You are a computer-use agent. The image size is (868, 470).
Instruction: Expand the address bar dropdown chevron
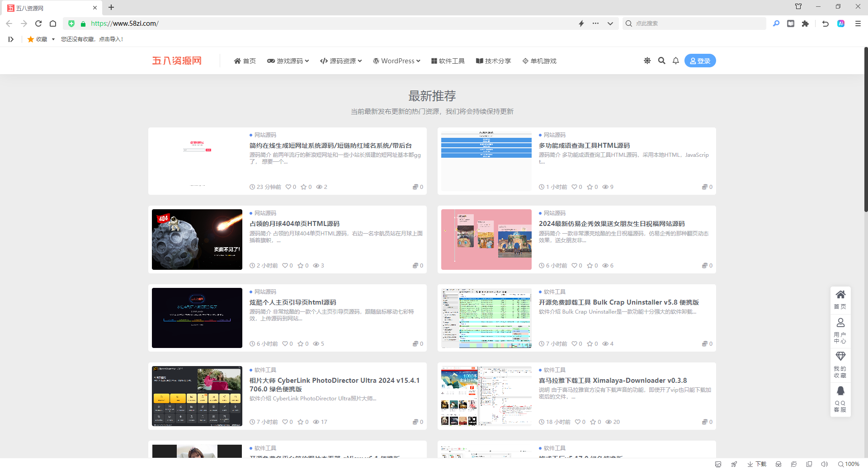[610, 23]
